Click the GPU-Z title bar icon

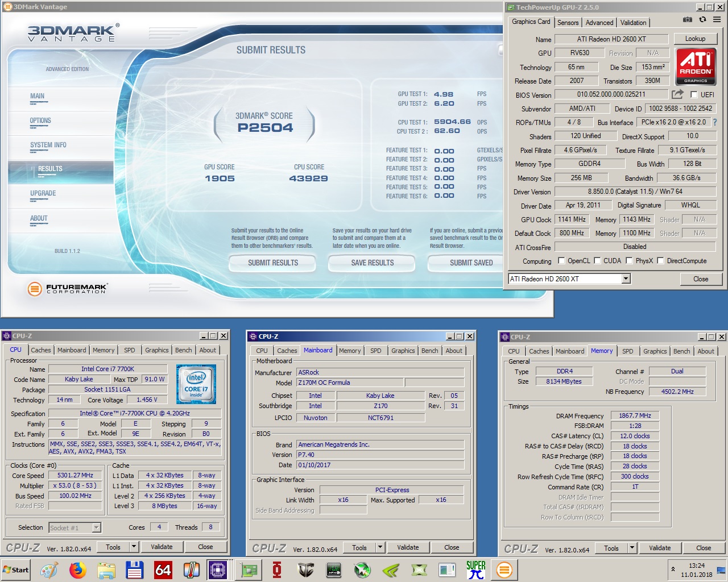[x=510, y=7]
